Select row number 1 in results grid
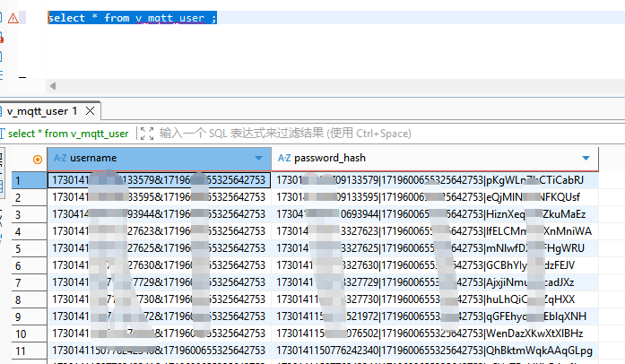Viewport: 625px width, 364px height. point(17,179)
